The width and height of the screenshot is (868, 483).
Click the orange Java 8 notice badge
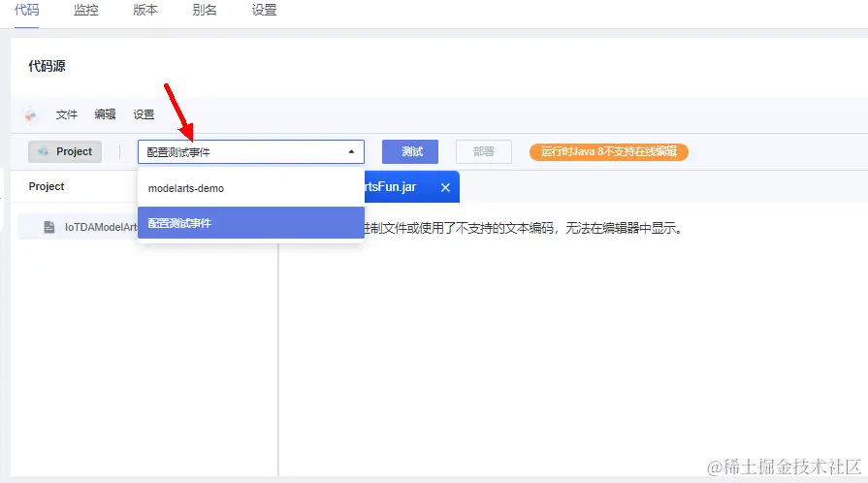(x=609, y=151)
